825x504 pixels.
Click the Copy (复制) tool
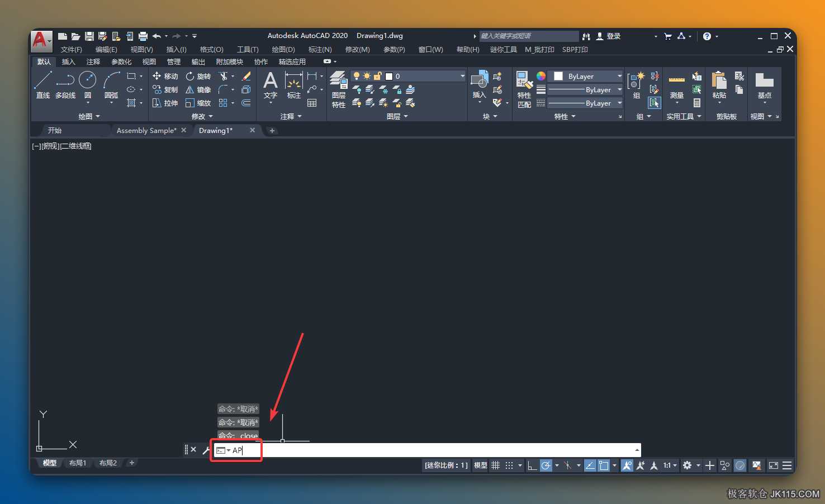(x=165, y=89)
